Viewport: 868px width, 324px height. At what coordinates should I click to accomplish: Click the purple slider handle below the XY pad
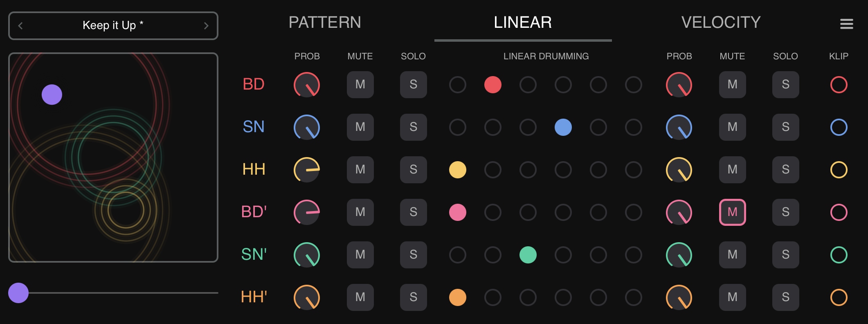(18, 292)
